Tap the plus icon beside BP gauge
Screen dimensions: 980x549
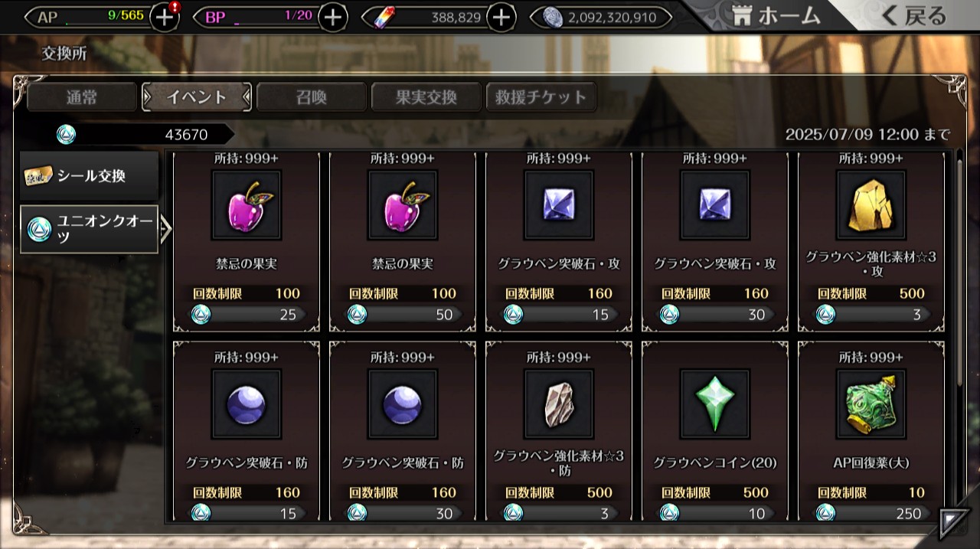click(332, 17)
